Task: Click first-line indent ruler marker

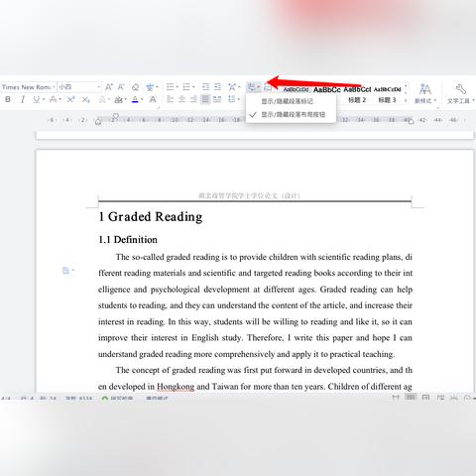Action: pyautogui.click(x=115, y=116)
